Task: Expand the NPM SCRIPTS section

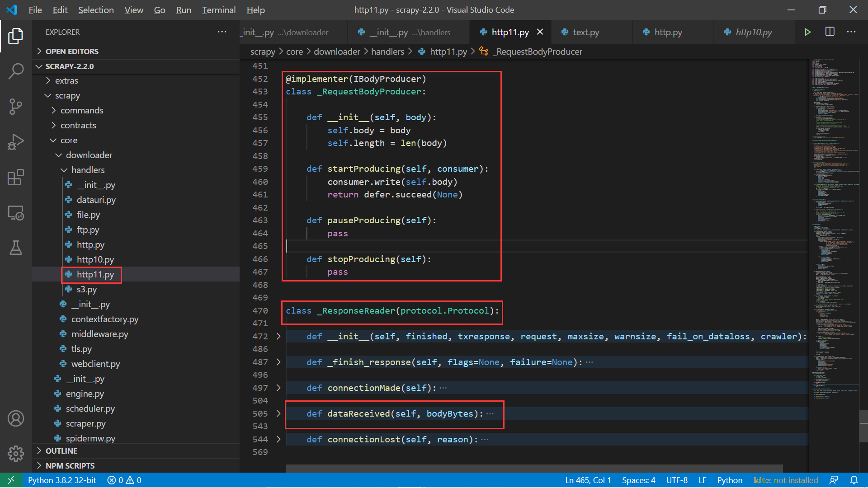Action: click(x=136, y=465)
